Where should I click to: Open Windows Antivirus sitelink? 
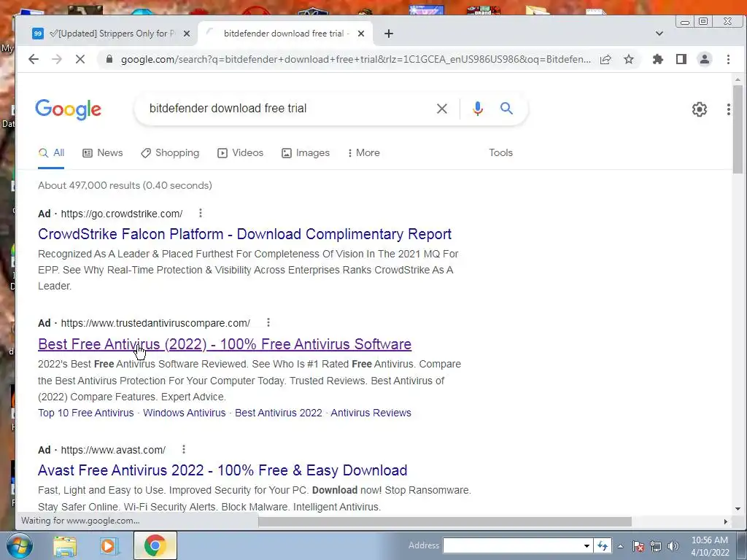click(185, 413)
